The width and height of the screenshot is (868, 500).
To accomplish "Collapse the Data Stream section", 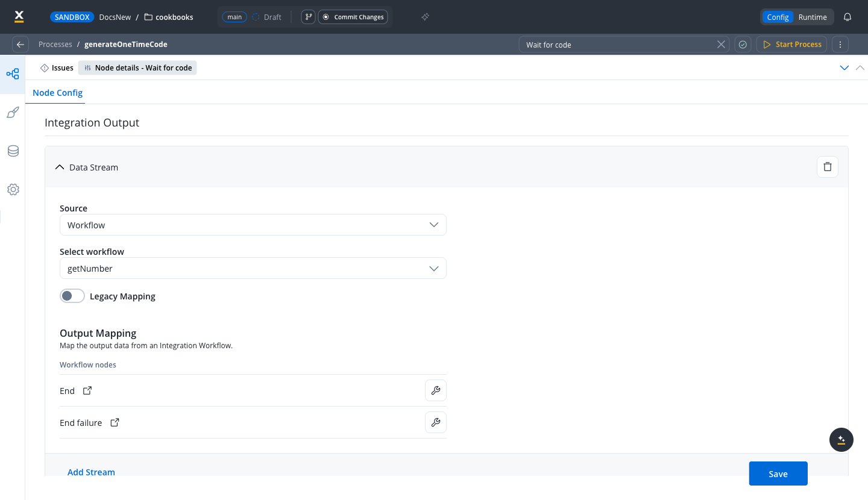I will (x=59, y=167).
